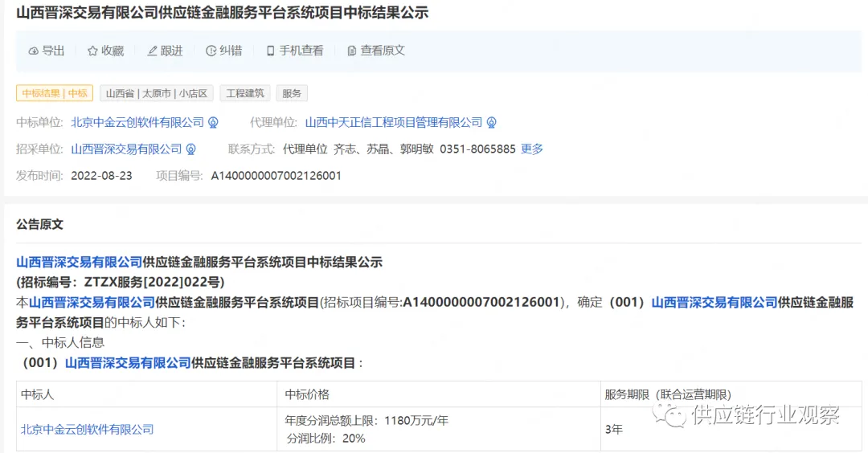This screenshot has height=453, width=868.
Task: Click the 分润比例：20% text
Action: [325, 439]
